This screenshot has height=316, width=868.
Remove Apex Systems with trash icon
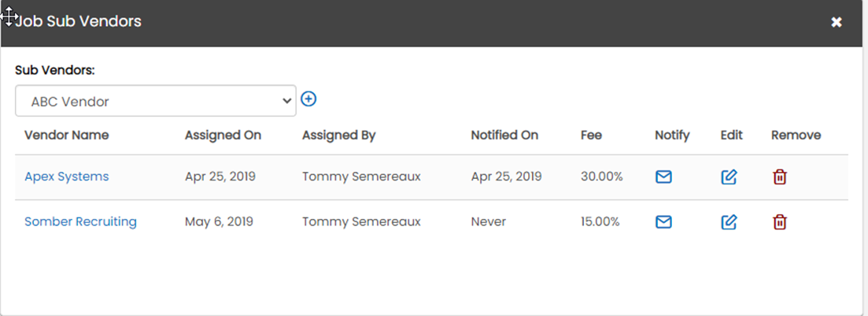(779, 177)
